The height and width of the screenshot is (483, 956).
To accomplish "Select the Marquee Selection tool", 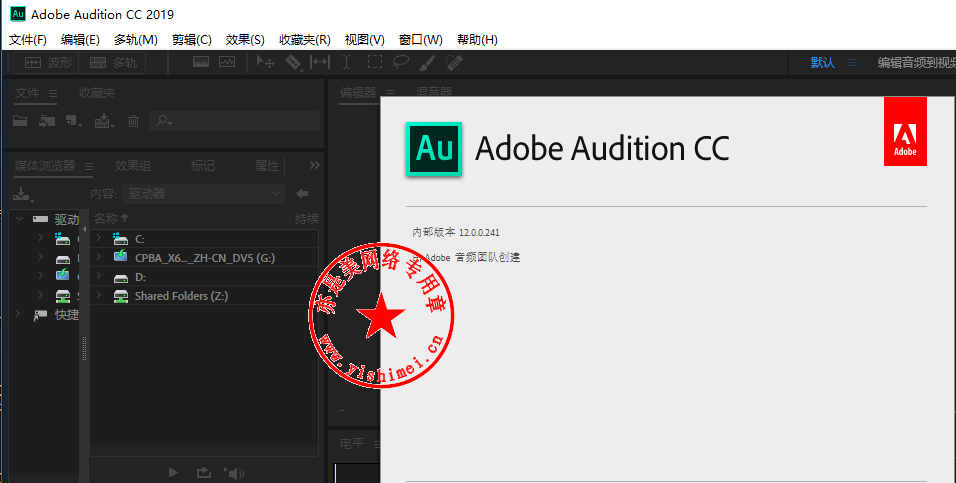I will 374,62.
